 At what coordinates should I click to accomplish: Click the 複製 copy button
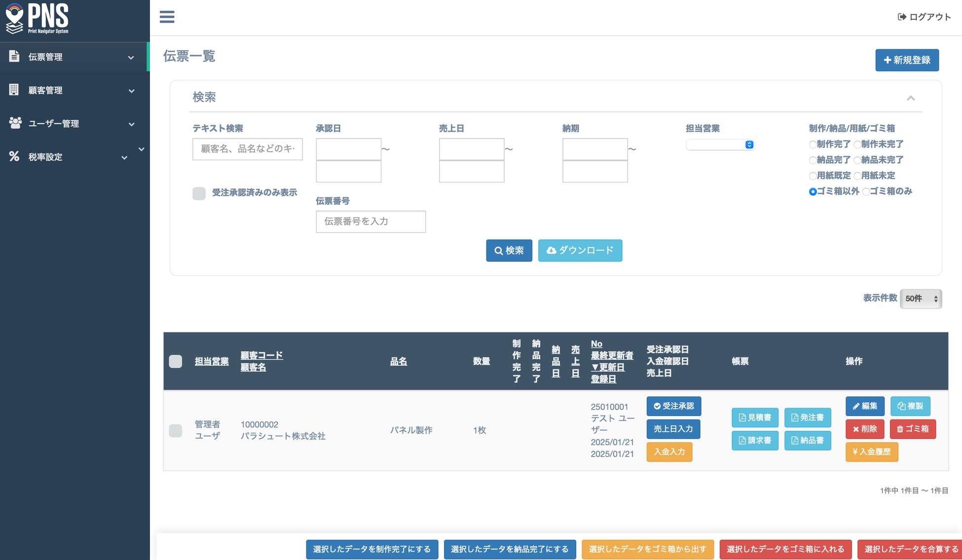point(910,406)
